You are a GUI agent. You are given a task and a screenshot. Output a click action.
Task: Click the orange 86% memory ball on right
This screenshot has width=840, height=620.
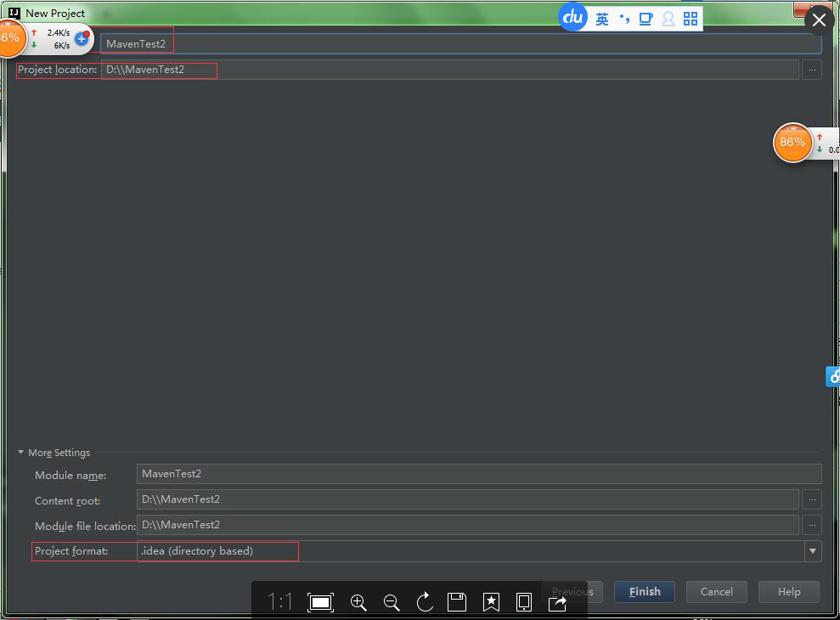[x=792, y=143]
